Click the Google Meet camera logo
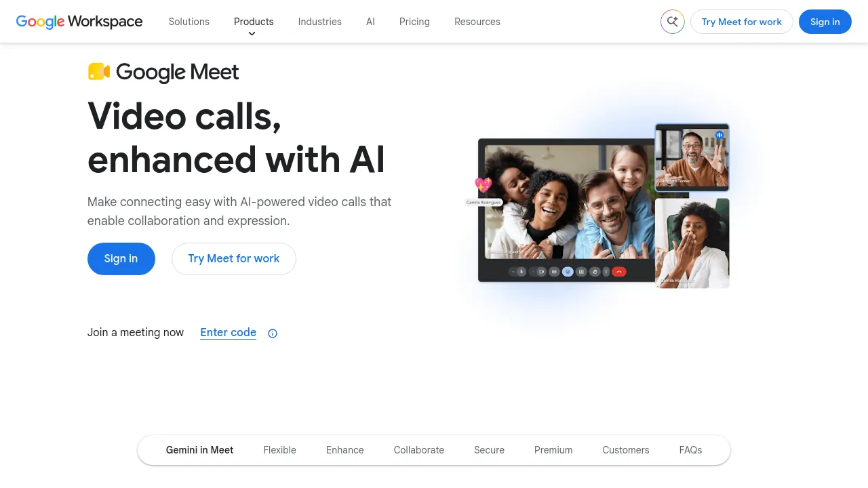The width and height of the screenshot is (868, 488). tap(99, 72)
